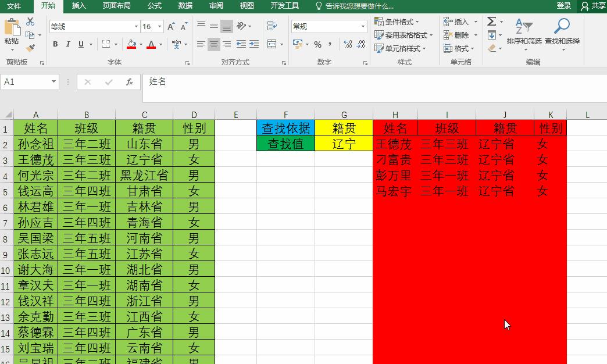Click the AutoSum Σ icon
The height and width of the screenshot is (364, 607).
coord(491,22)
